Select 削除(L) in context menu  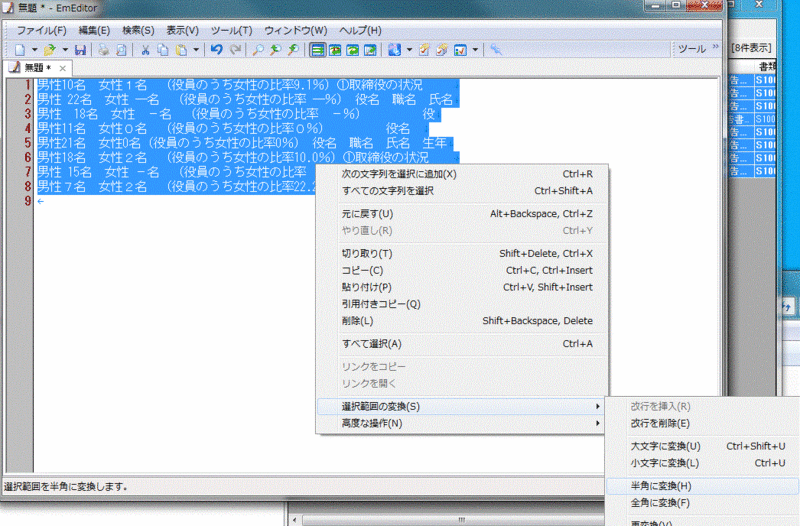click(x=462, y=321)
